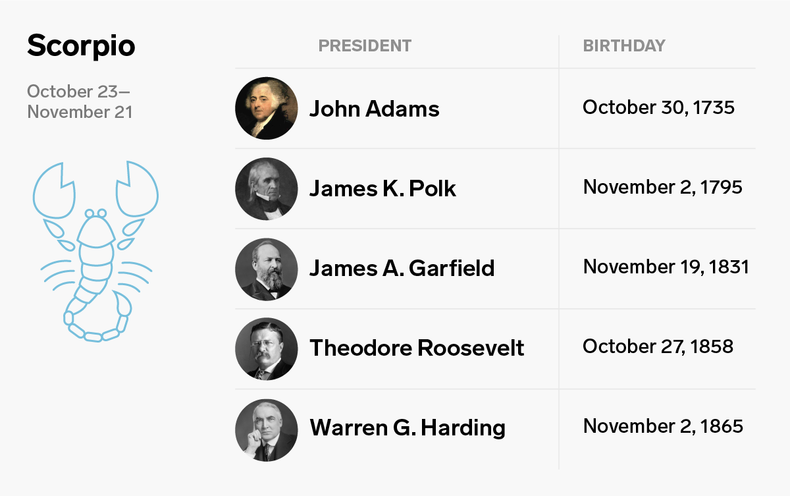Select James A. Garfield's portrait image

[x=267, y=268]
